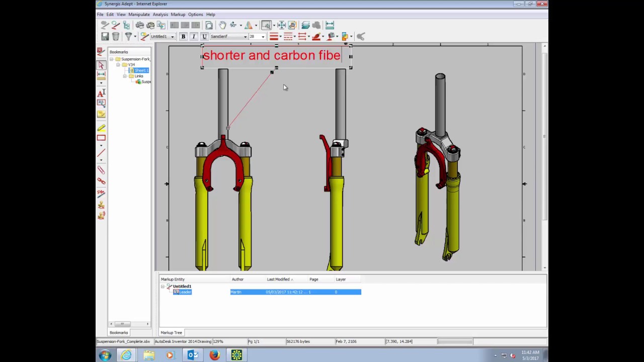
Task: Select the Highlighter tool
Action: [x=101, y=128]
